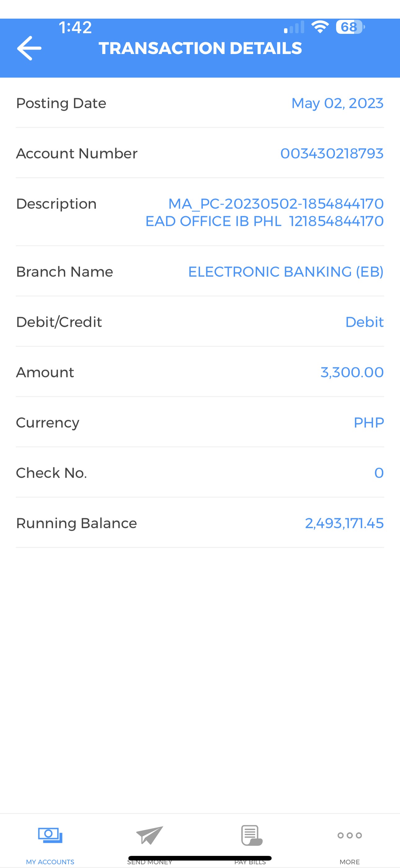The image size is (400, 868).
Task: Tap the cellular signal bars icon
Action: pyautogui.click(x=294, y=27)
